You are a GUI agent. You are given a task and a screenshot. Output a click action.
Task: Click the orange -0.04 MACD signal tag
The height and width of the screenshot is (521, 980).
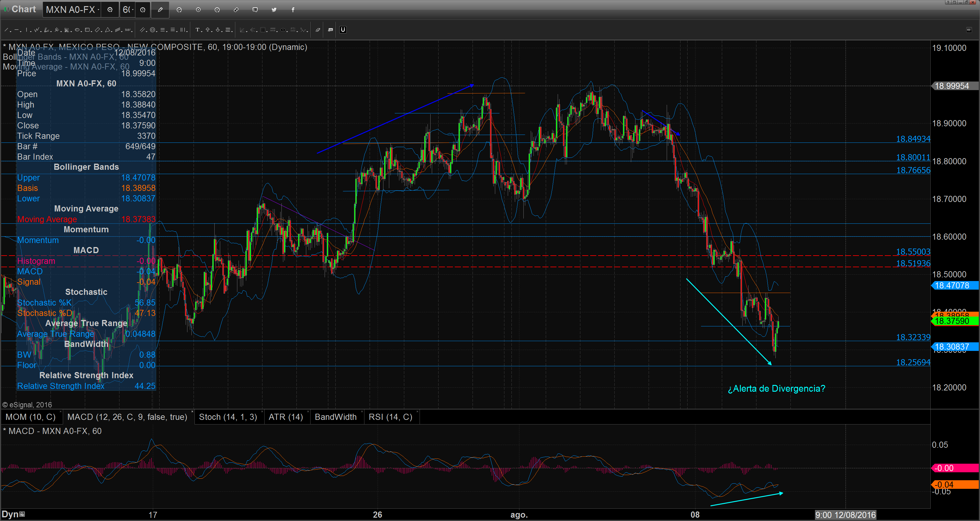coord(955,485)
